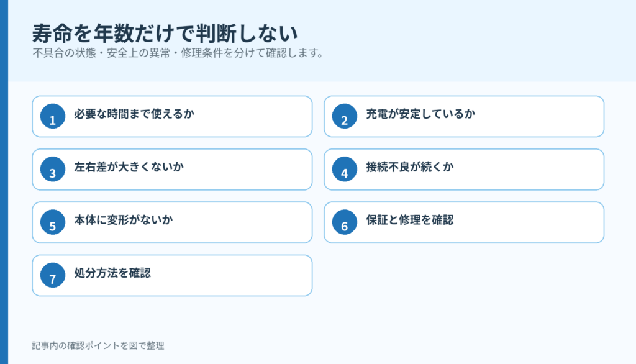Choose the 保証と修理を確認 card
The height and width of the screenshot is (364, 636).
coord(464,222)
